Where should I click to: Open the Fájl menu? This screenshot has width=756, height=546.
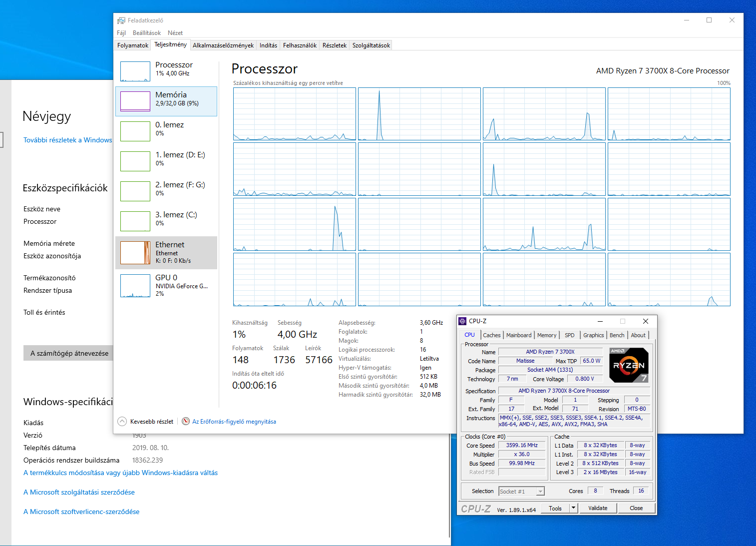121,33
